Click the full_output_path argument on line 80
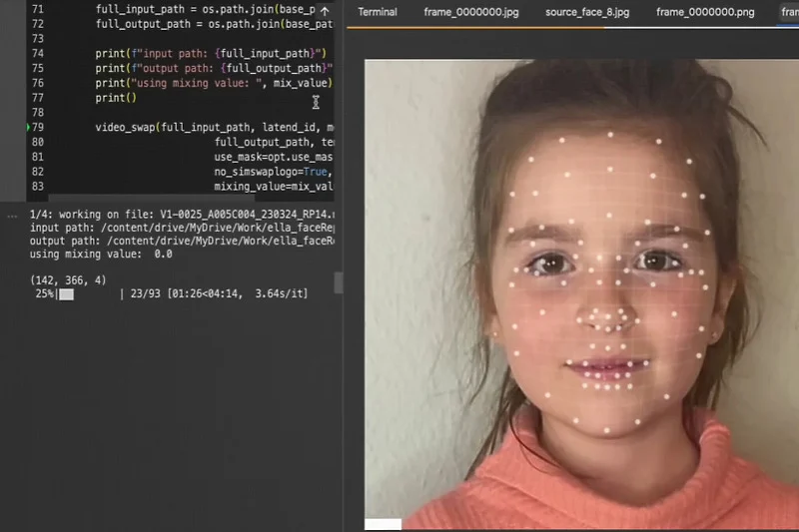Viewport: 799px width, 532px height. pos(274,142)
